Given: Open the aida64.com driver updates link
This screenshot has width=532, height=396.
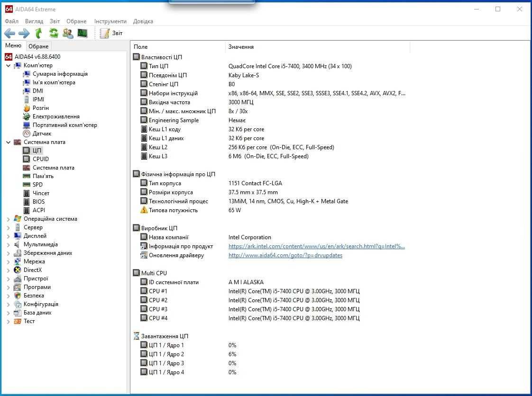Looking at the screenshot, I should coord(285,255).
